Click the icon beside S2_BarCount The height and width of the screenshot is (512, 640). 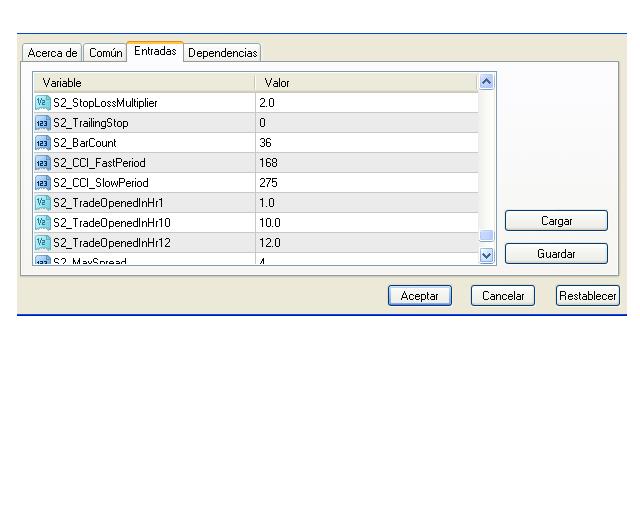(x=42, y=143)
